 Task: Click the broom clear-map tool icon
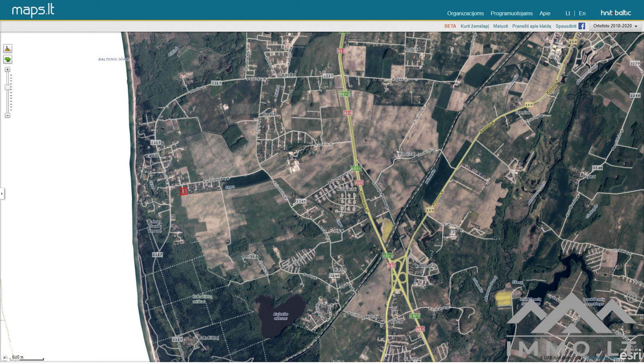(7, 48)
